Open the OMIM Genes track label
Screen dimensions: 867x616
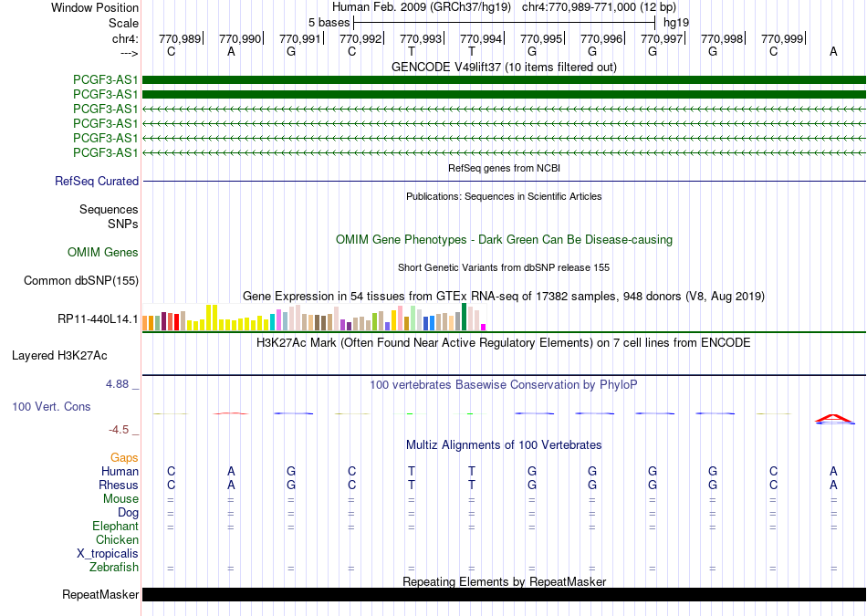coord(103,252)
